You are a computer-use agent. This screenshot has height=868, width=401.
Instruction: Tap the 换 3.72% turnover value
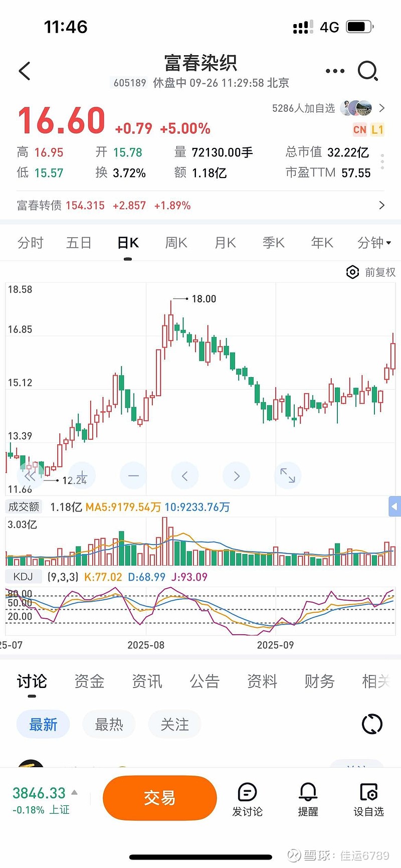click(121, 172)
